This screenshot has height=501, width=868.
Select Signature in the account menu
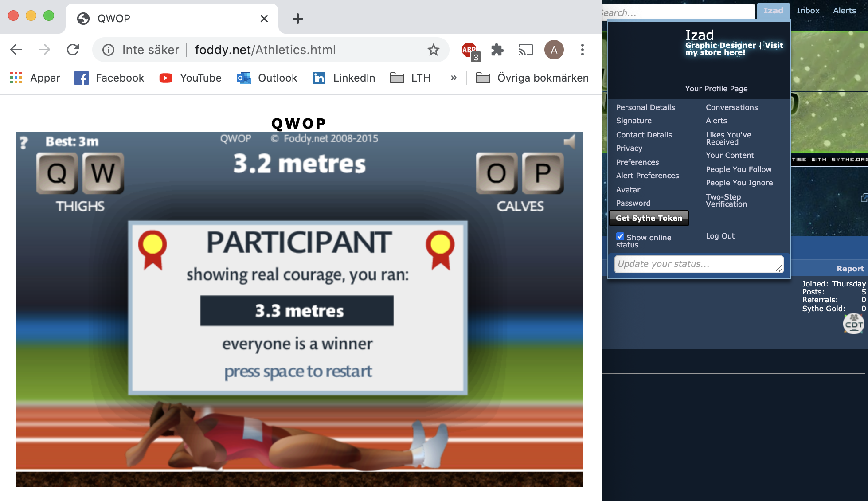634,121
